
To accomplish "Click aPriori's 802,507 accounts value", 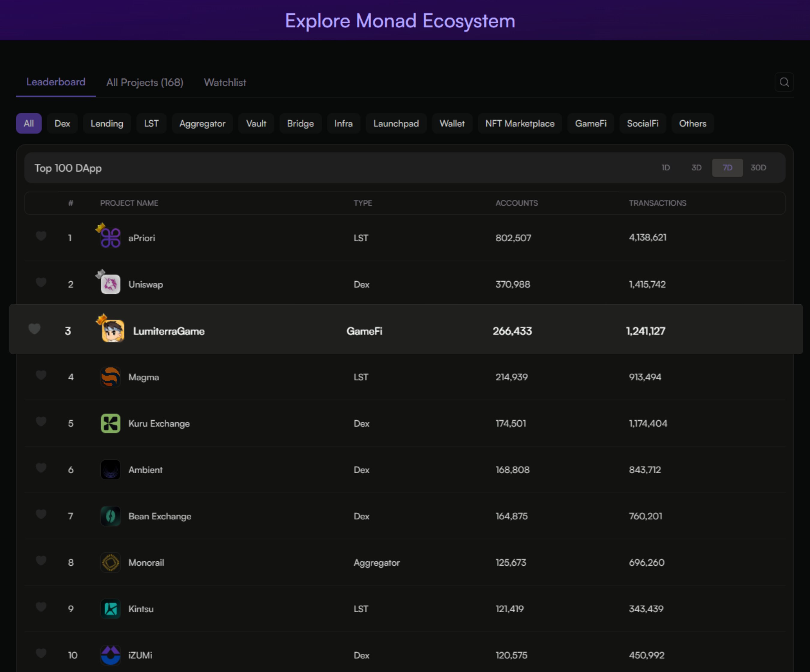I will point(513,238).
